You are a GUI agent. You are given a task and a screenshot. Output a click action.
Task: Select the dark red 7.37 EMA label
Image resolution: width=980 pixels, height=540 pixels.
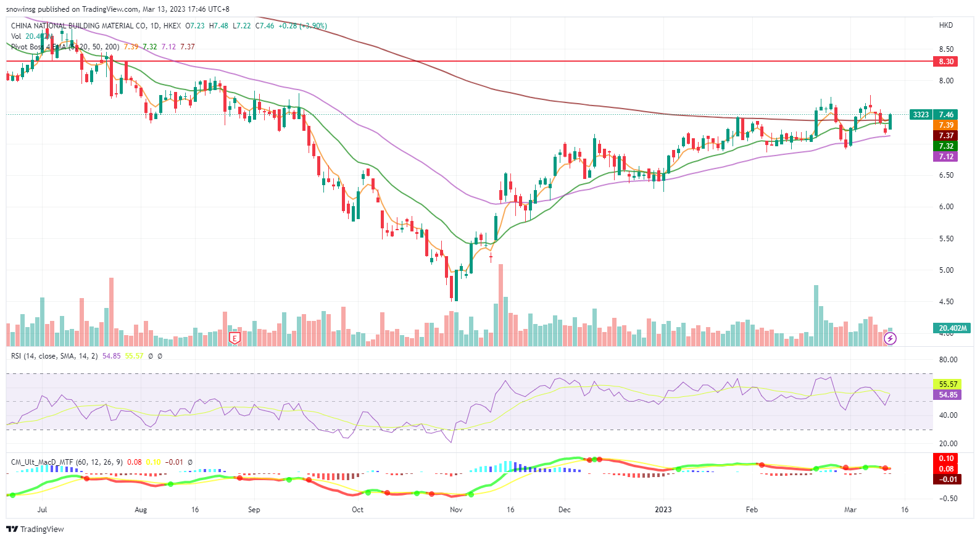click(x=946, y=136)
